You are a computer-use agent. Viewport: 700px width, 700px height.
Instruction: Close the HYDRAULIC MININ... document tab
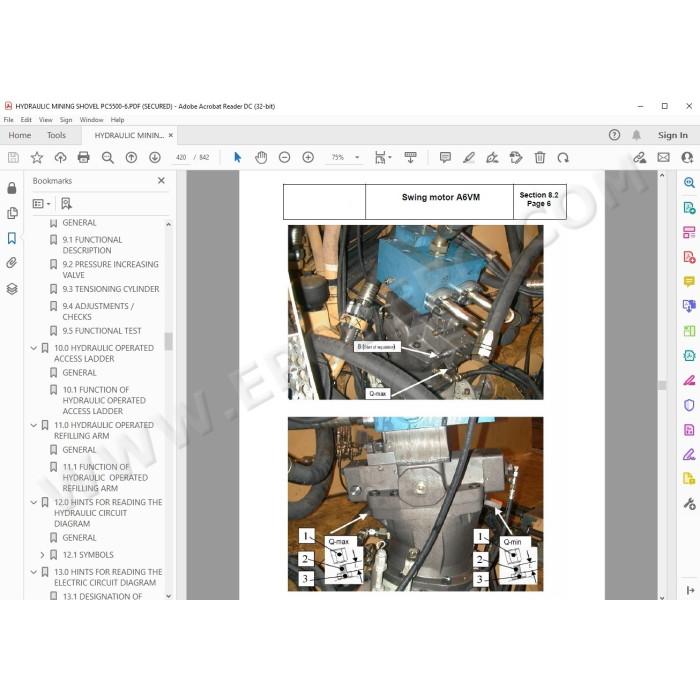tap(171, 135)
